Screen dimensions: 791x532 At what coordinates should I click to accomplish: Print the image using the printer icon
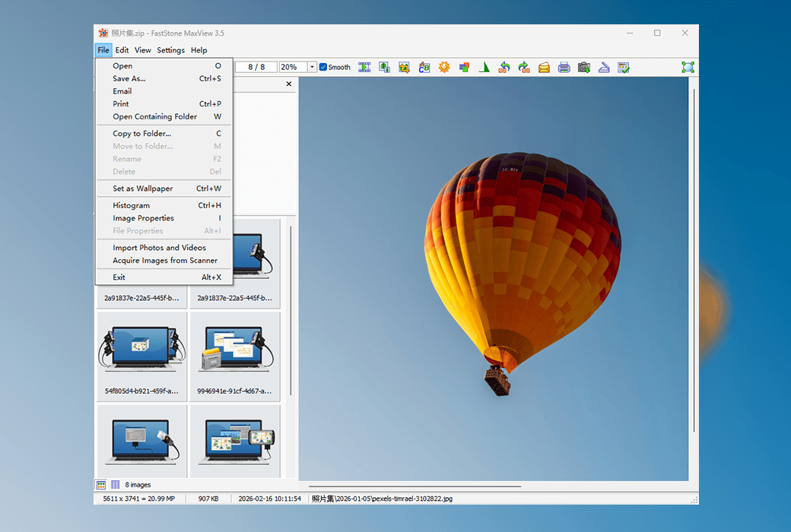click(563, 67)
